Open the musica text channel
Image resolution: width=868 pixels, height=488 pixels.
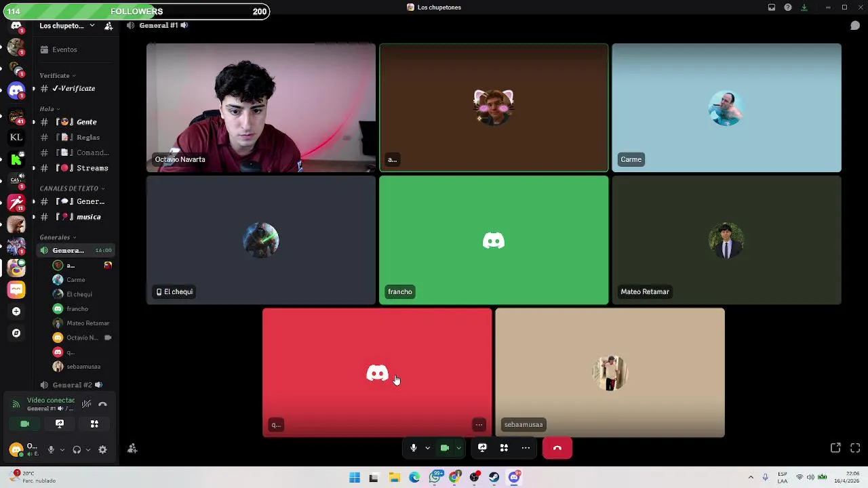pos(75,217)
